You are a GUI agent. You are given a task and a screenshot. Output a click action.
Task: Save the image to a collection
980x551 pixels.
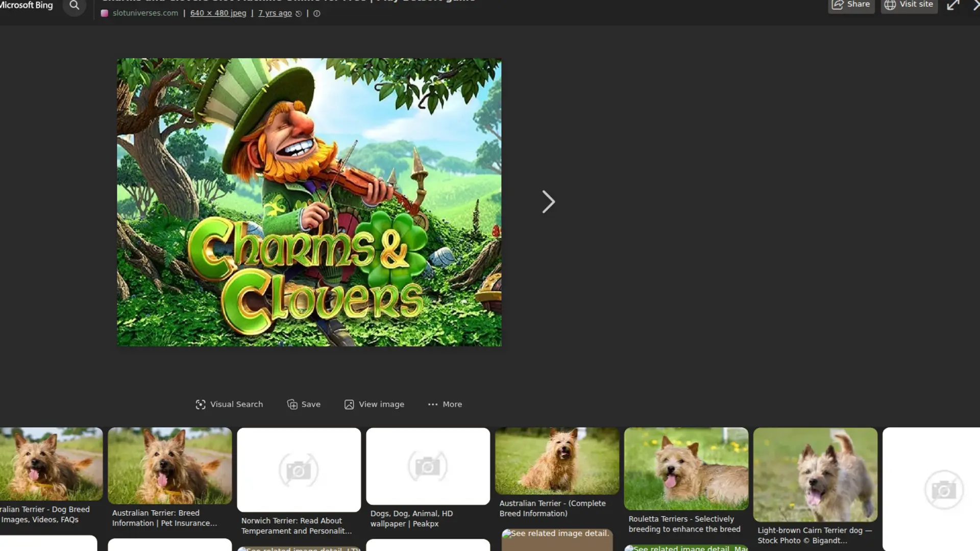click(304, 404)
